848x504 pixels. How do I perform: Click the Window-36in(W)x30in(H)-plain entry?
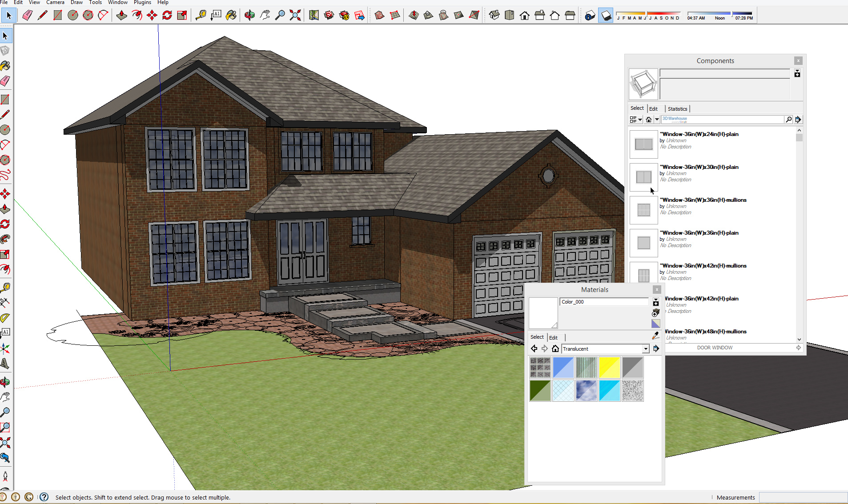point(713,176)
